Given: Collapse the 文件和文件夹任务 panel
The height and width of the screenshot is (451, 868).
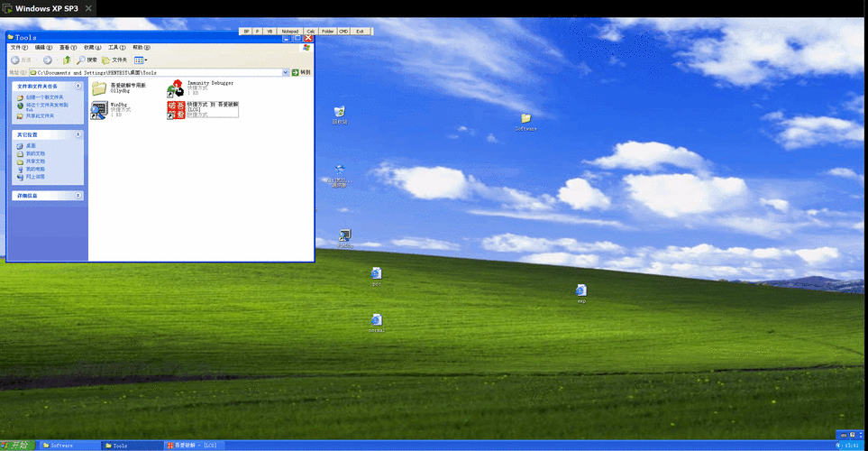Looking at the screenshot, I should (78, 86).
